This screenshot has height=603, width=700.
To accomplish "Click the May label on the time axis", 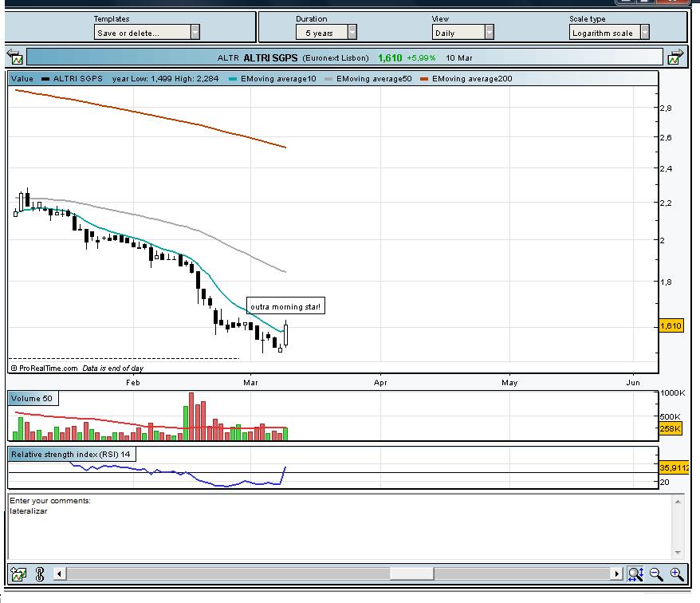I will (509, 382).
